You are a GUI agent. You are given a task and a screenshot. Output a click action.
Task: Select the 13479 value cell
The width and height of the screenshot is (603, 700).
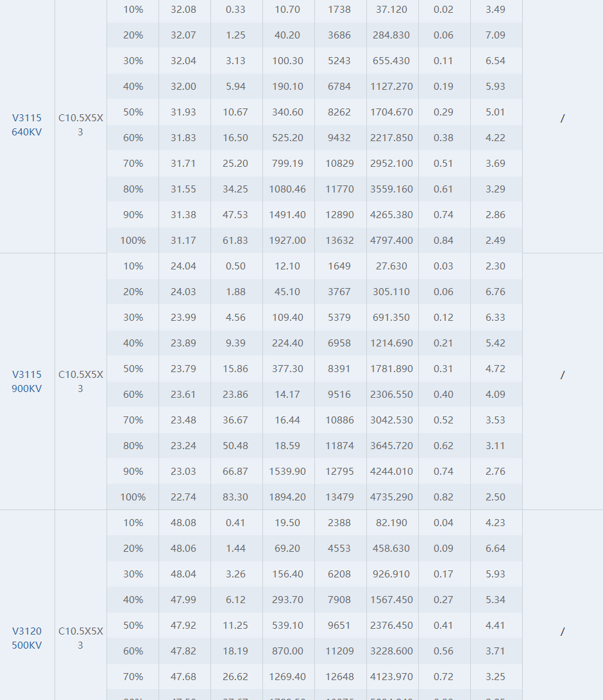[339, 497]
